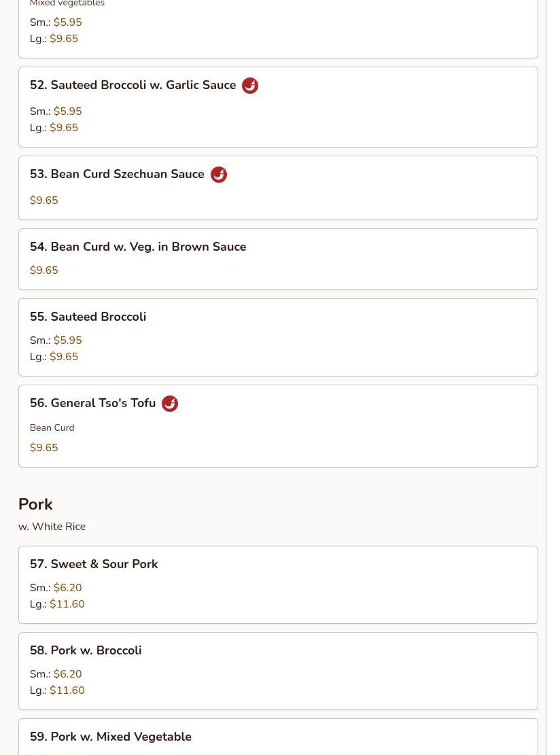560x755 pixels.
Task: Select 57. Sweet & Sour Pork item
Action: pyautogui.click(x=278, y=584)
